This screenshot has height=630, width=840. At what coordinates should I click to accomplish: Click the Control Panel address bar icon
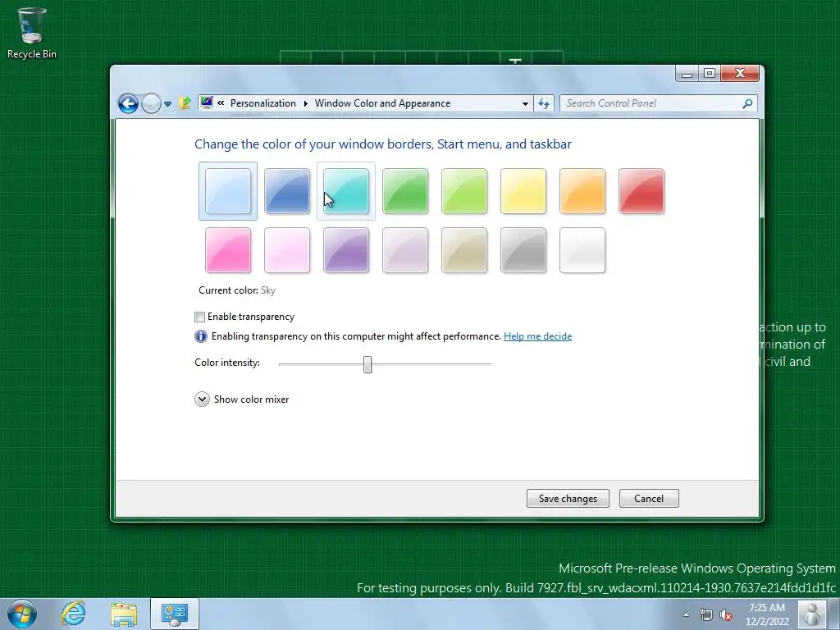click(207, 103)
